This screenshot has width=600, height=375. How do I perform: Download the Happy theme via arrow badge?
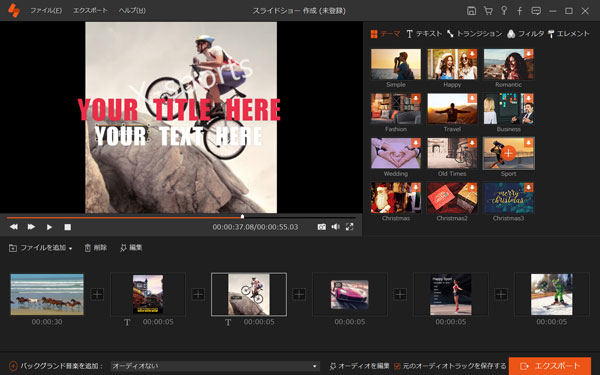click(x=472, y=54)
